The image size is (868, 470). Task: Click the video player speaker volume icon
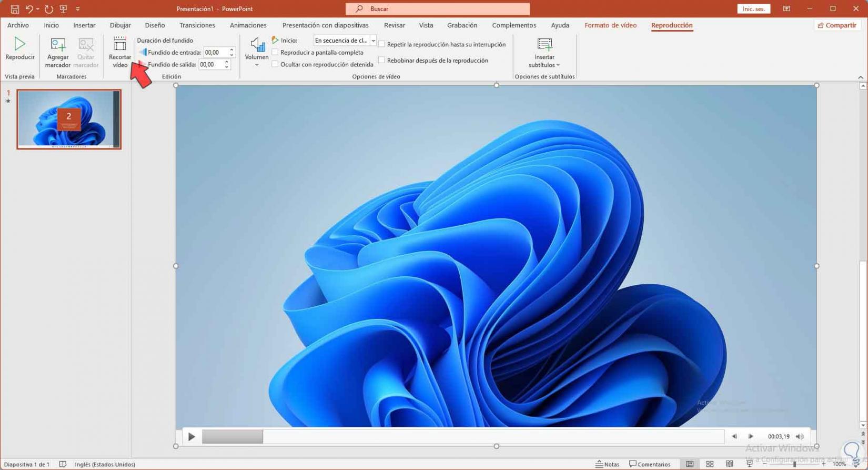point(800,436)
